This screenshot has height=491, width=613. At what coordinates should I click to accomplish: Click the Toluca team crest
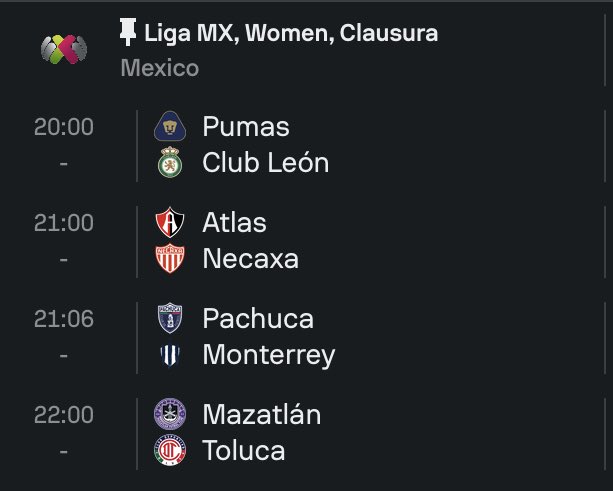tap(170, 450)
